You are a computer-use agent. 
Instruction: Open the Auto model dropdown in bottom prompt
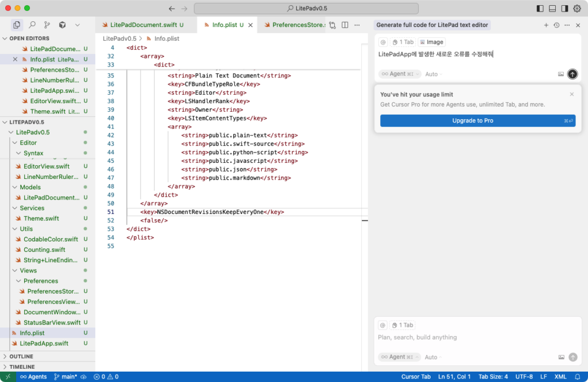[x=433, y=357]
